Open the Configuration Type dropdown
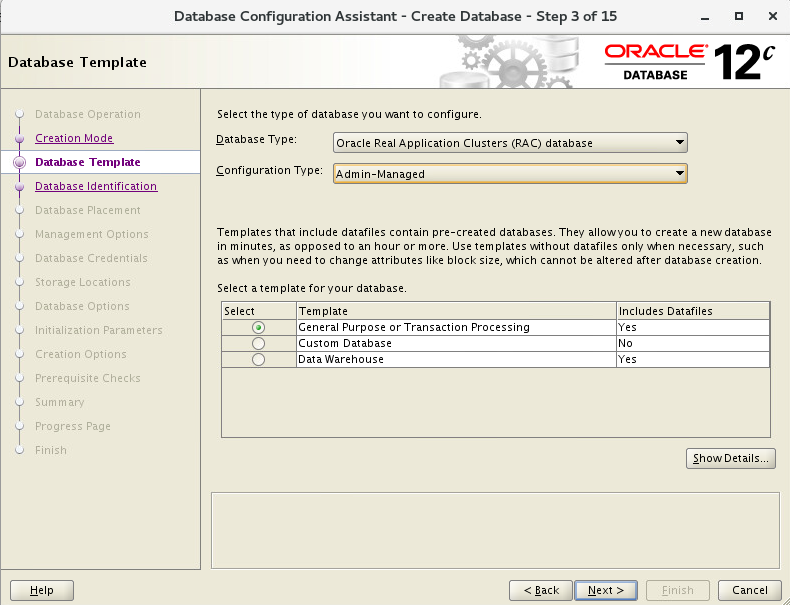Viewport: 790px width, 605px height. tap(510, 174)
